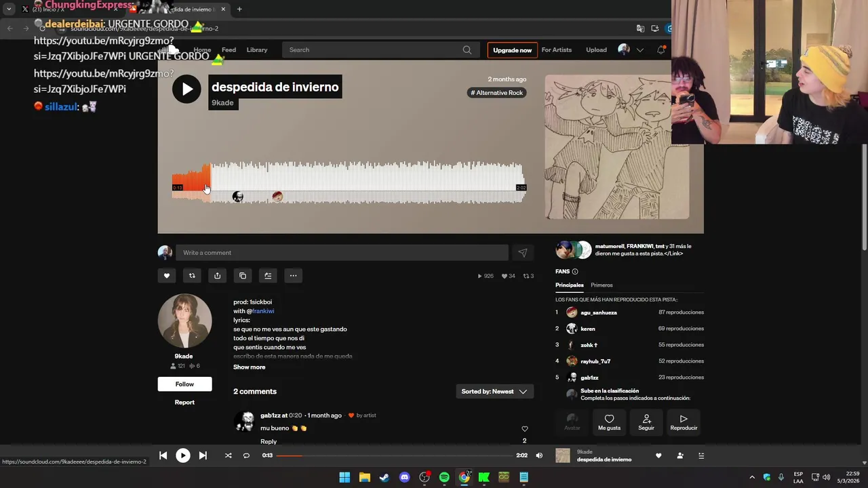Click the FANS info icon
The image size is (868, 488).
click(575, 272)
